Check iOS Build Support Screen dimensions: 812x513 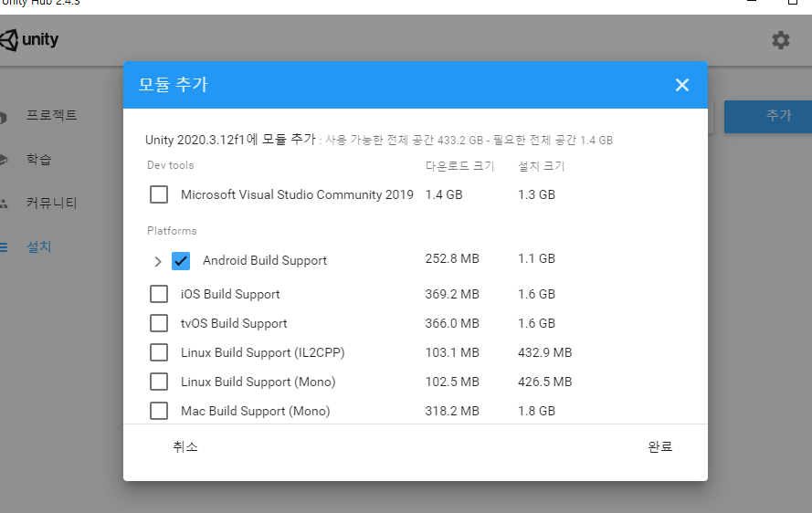click(159, 294)
